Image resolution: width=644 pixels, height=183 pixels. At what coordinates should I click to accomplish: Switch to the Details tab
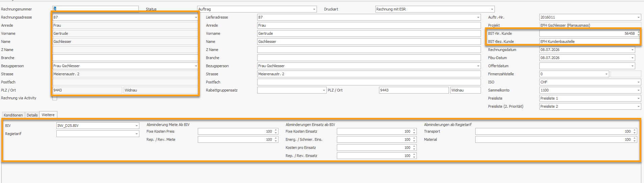coord(32,115)
